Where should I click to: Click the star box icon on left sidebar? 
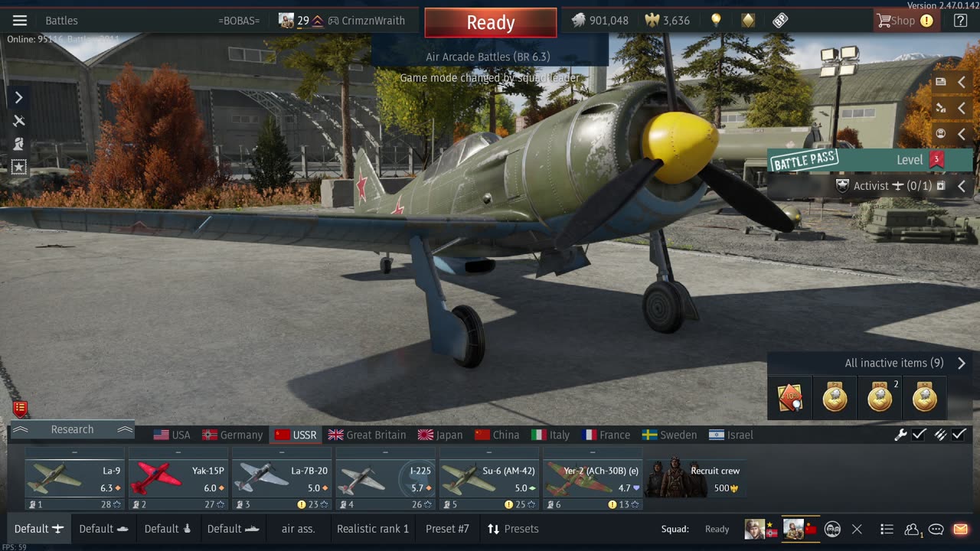coord(19,166)
